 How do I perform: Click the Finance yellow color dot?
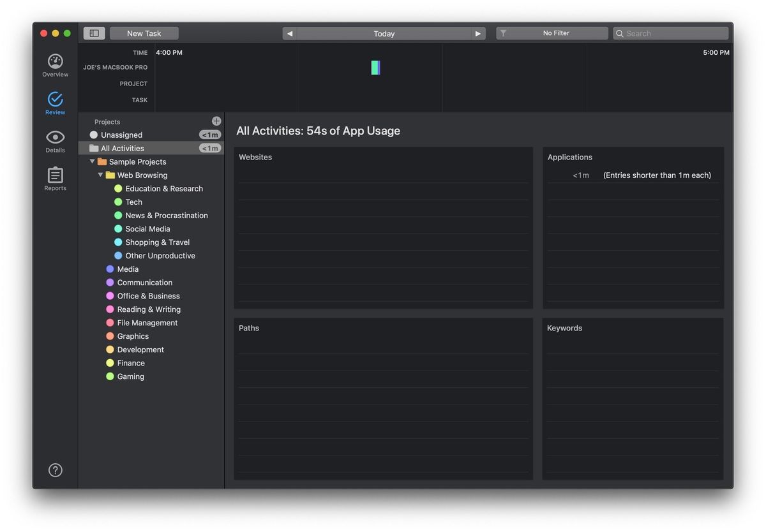pyautogui.click(x=110, y=362)
